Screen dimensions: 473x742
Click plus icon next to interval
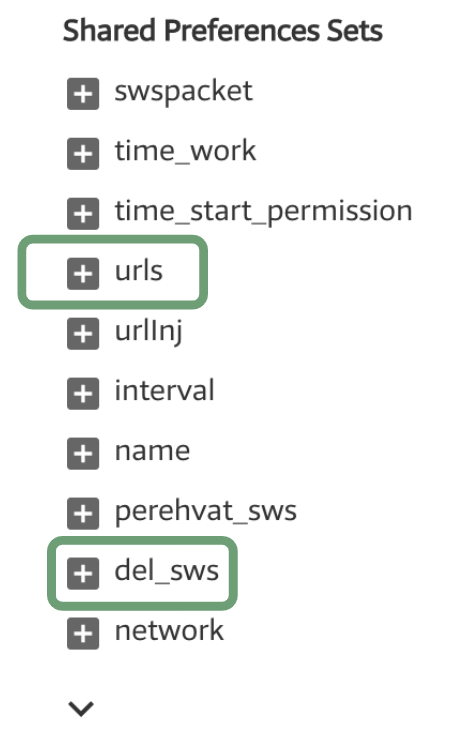pyautogui.click(x=83, y=394)
